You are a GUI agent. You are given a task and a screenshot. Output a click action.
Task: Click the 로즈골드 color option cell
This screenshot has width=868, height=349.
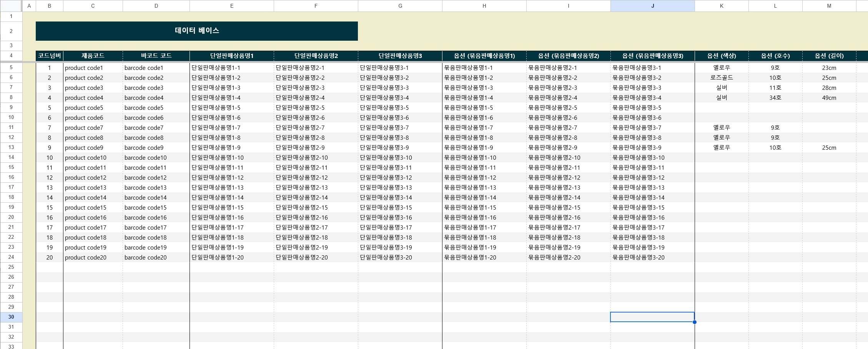[x=721, y=78]
